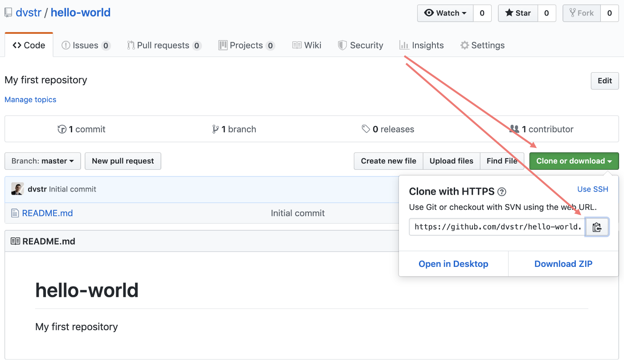Image resolution: width=624 pixels, height=364 pixels.
Task: Open the Wiki tab
Action: click(307, 45)
